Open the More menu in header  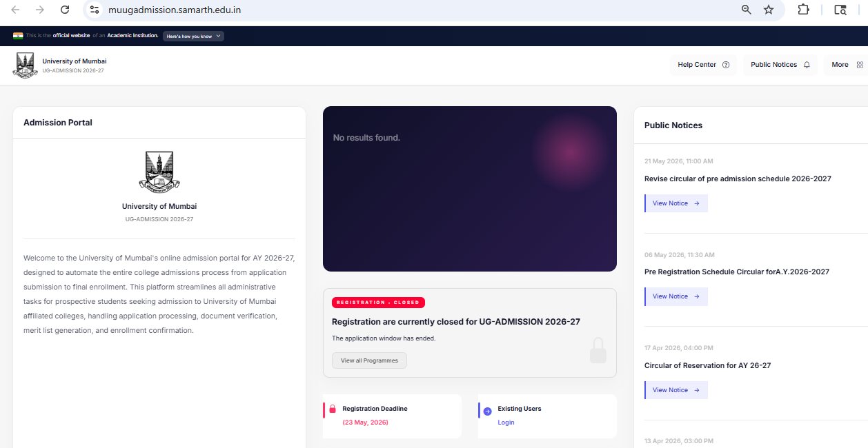pyautogui.click(x=847, y=65)
